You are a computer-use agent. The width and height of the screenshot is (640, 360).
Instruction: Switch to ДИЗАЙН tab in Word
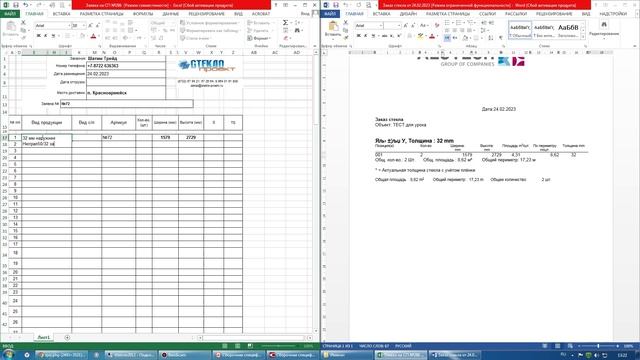(x=408, y=14)
